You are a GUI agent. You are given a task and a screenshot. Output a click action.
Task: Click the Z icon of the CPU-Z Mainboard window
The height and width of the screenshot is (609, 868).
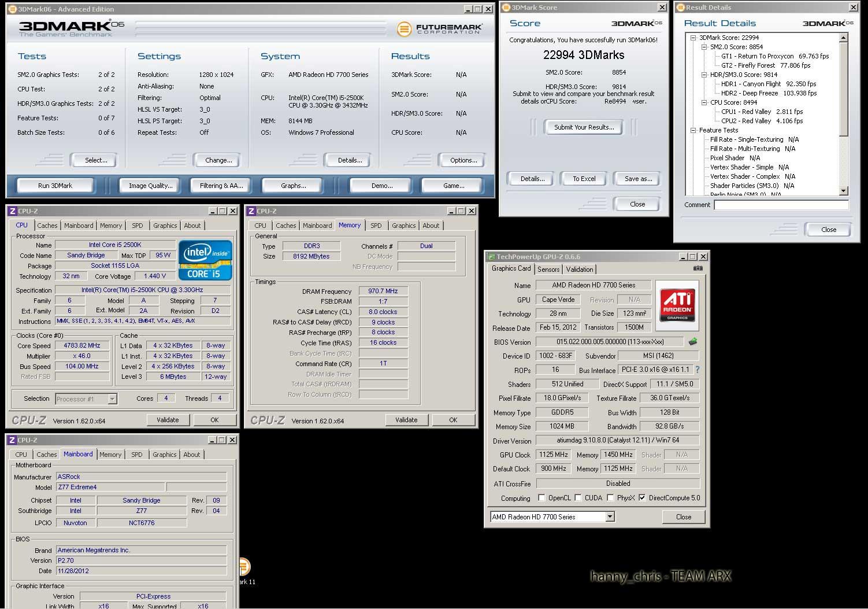tap(12, 440)
